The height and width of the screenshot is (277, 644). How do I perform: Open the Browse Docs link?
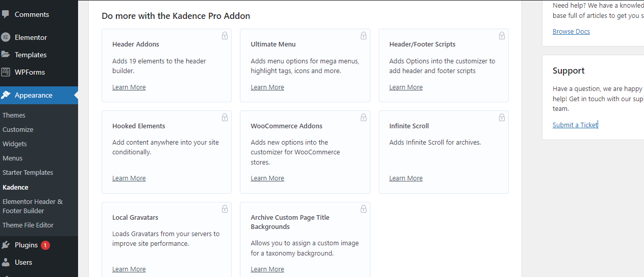click(x=571, y=32)
